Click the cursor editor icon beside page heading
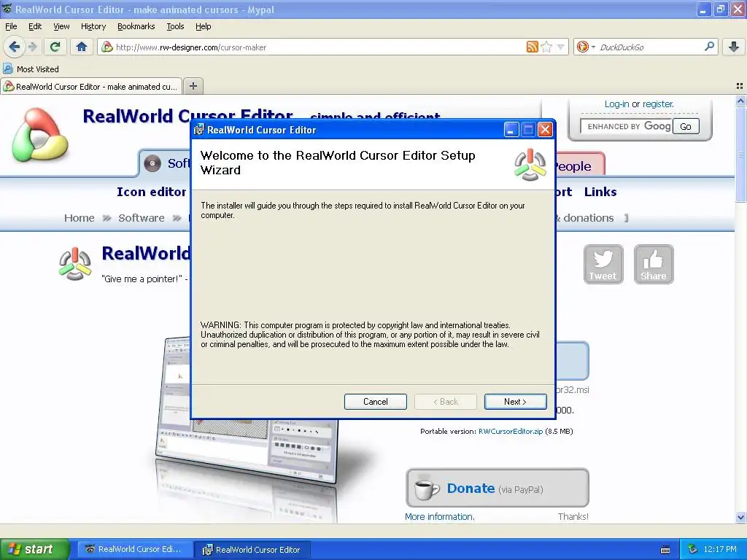Viewport: 747px width, 560px height. (x=75, y=263)
